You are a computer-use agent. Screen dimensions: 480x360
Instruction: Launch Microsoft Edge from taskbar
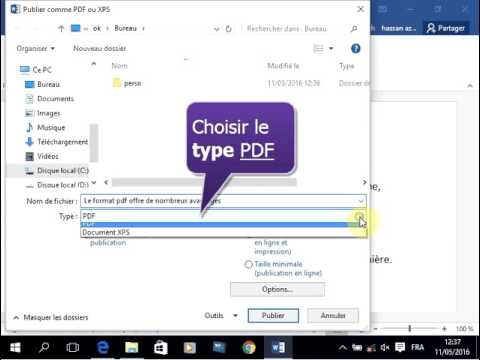[103, 348]
